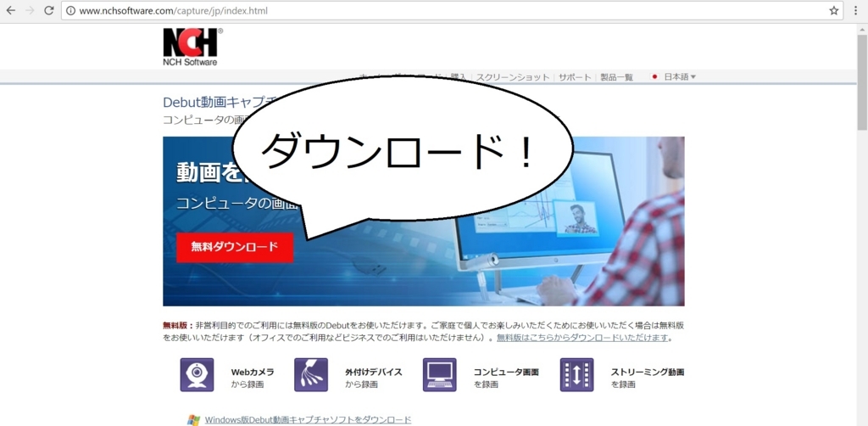The image size is (868, 426).
Task: Click the dark red 無料版 label text
Action: coord(176,325)
